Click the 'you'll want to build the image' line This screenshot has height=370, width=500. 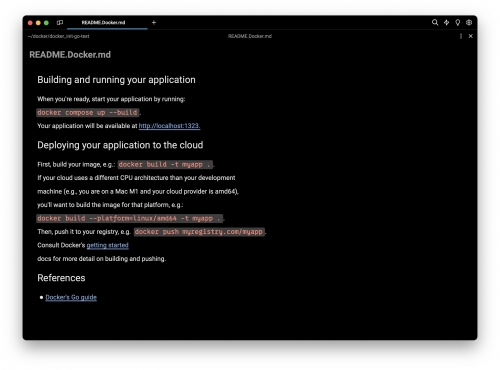click(x=110, y=205)
